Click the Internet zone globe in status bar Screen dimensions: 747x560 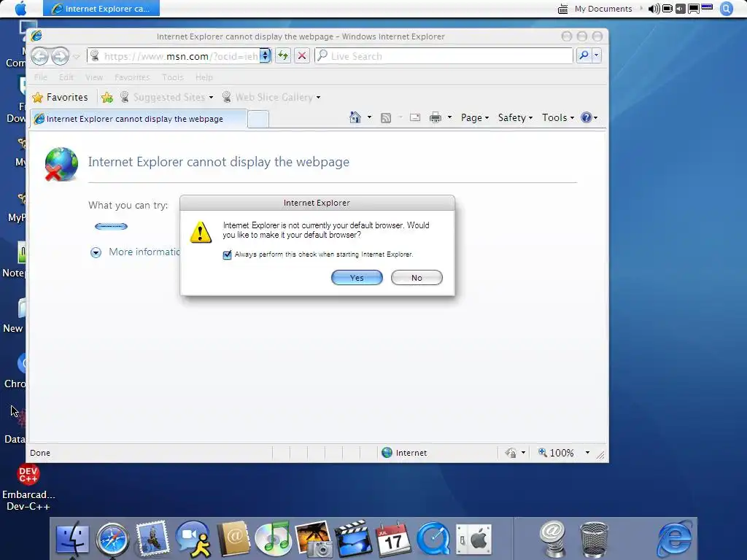click(387, 452)
